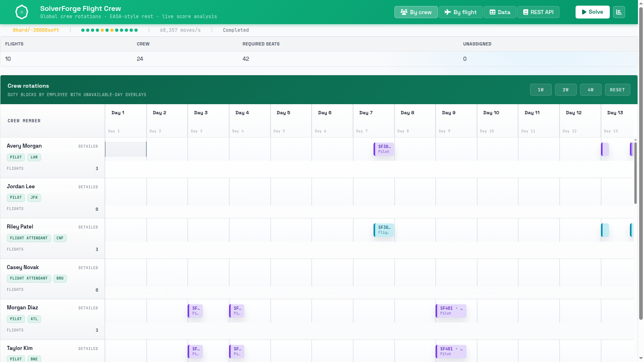Start solving with the Solve button

592,12
